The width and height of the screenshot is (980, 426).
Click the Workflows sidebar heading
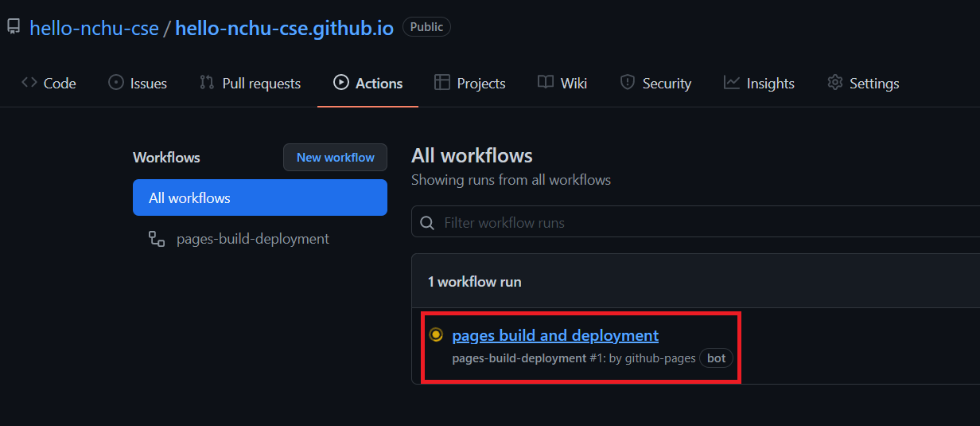(x=166, y=158)
